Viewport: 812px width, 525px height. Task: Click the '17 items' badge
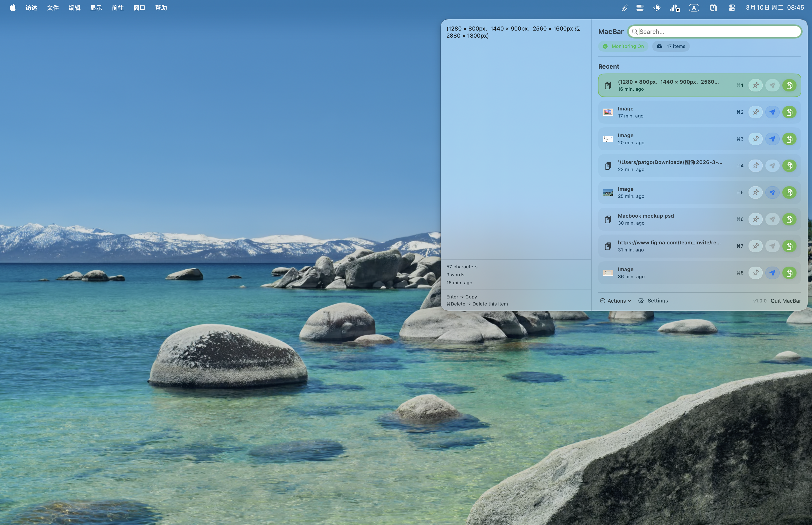[671, 46]
